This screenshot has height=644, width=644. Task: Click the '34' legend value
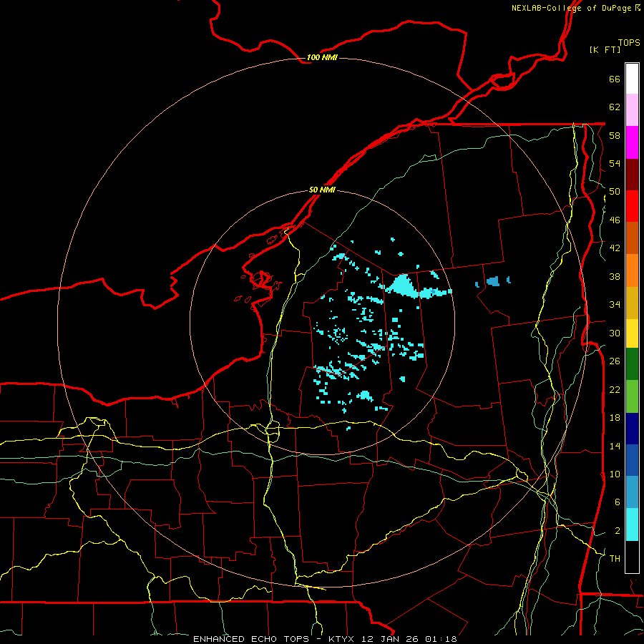[615, 304]
